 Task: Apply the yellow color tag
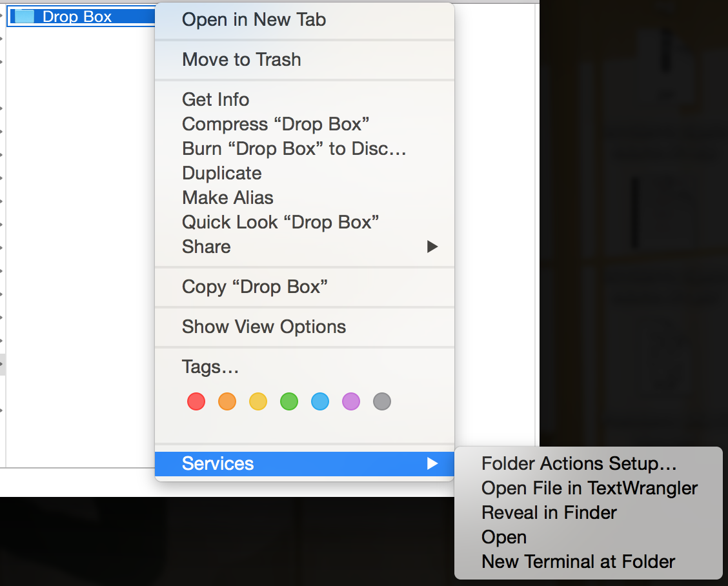click(258, 402)
